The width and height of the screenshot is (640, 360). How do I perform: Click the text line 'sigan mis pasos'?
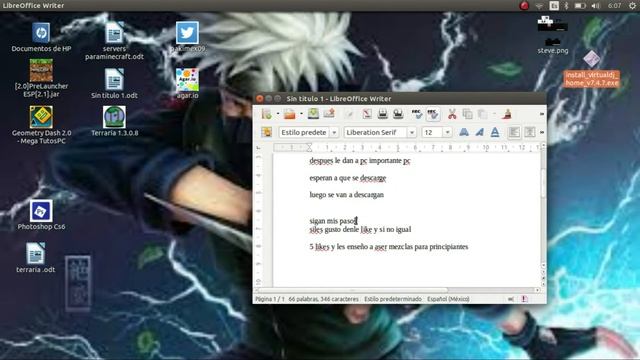(333, 221)
